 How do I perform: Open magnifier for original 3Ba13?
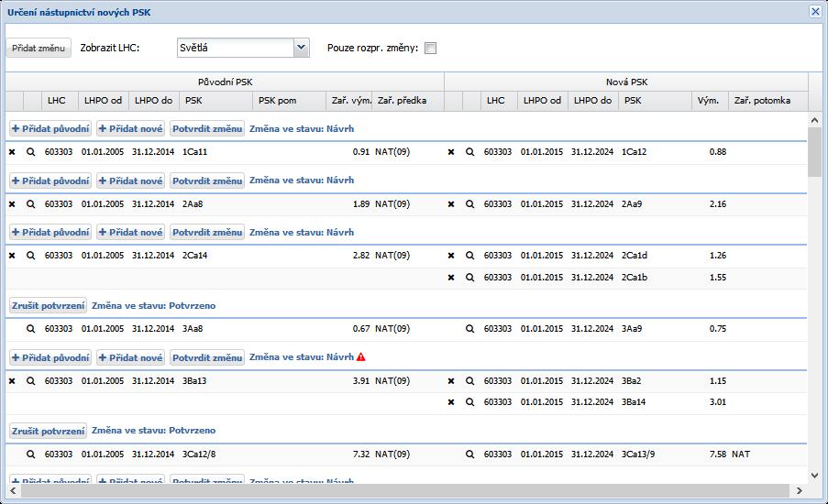(x=30, y=381)
